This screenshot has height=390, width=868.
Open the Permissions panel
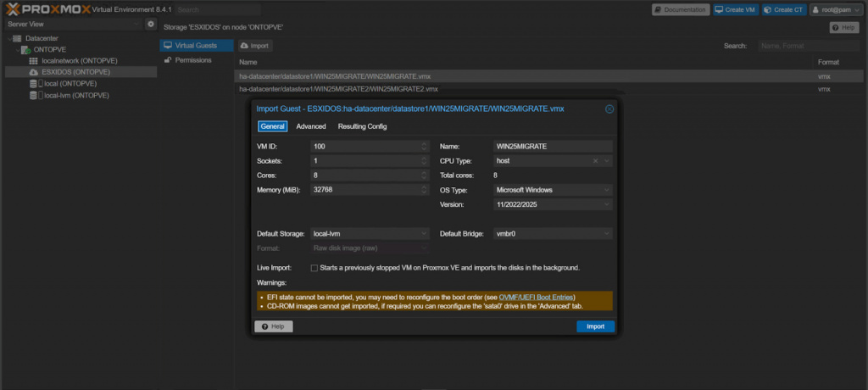click(x=197, y=60)
